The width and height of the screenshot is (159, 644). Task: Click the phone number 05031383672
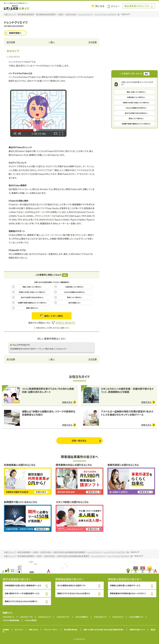click(65, 323)
